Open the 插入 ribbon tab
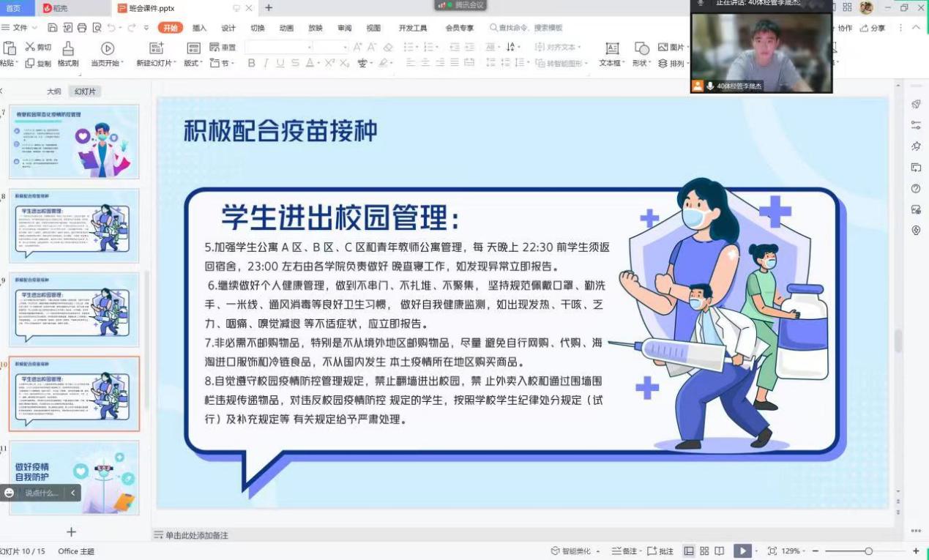 199,28
